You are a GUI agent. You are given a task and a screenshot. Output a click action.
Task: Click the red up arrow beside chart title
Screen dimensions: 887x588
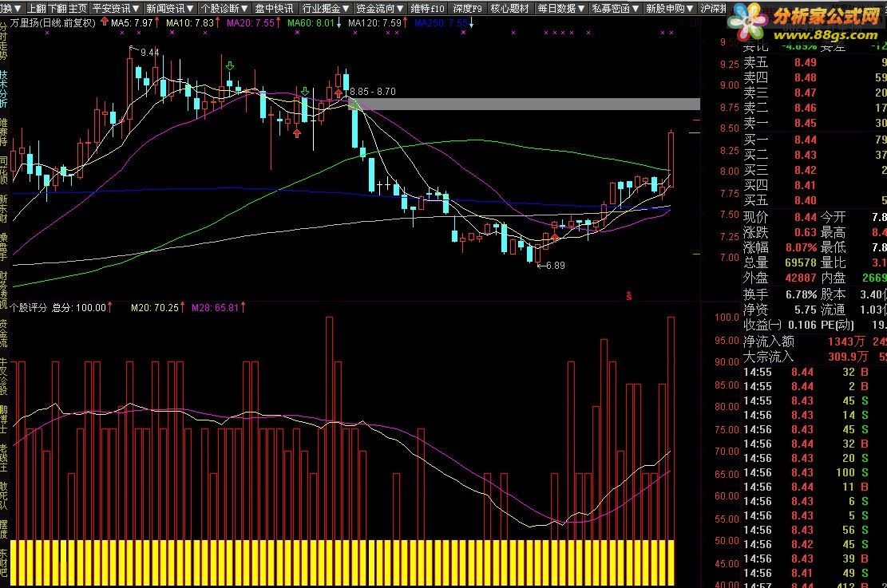pos(104,22)
